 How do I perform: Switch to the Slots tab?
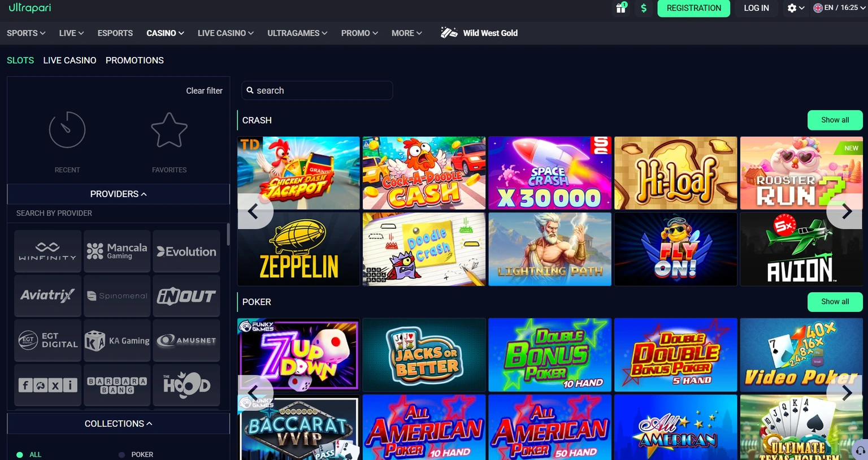[x=20, y=60]
